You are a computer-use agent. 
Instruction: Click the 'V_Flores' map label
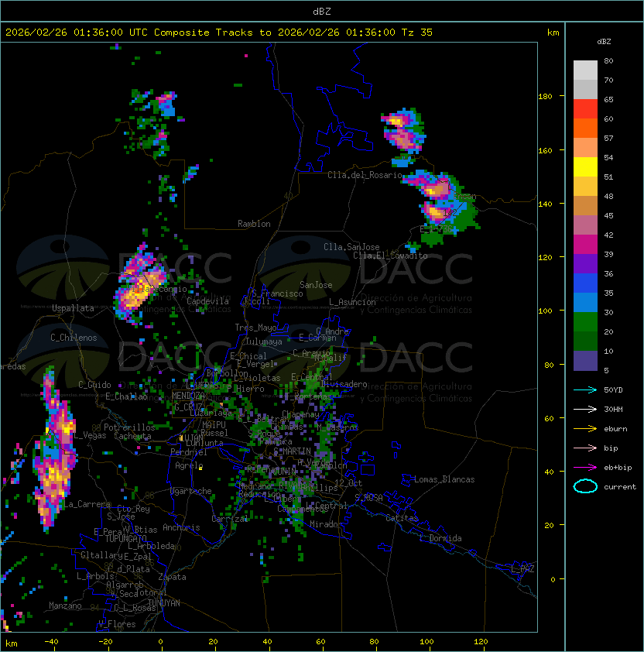[x=117, y=624]
